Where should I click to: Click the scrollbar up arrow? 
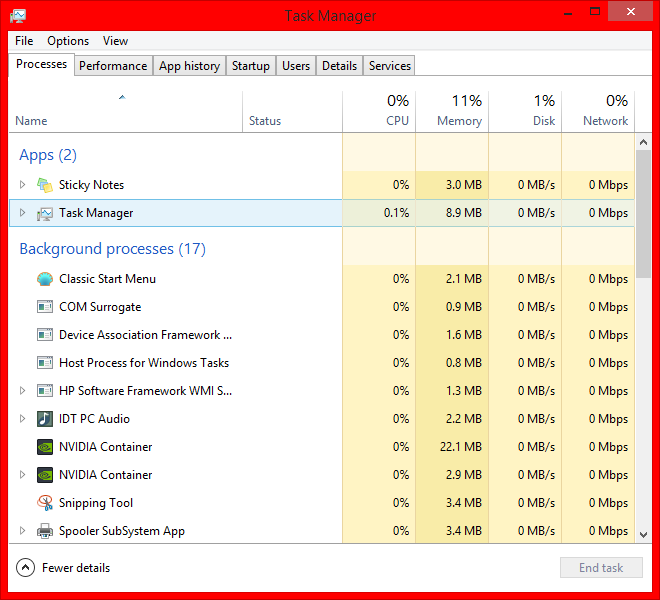click(x=643, y=142)
